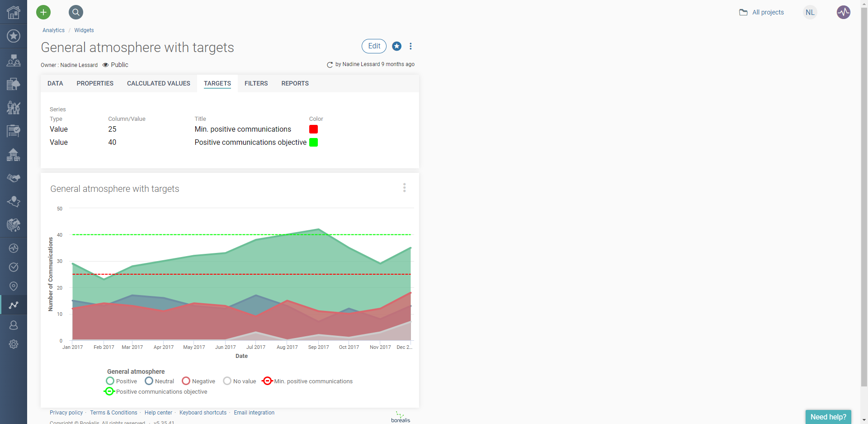Hide the Negative series via legend
This screenshot has width=868, height=424.
[198, 381]
